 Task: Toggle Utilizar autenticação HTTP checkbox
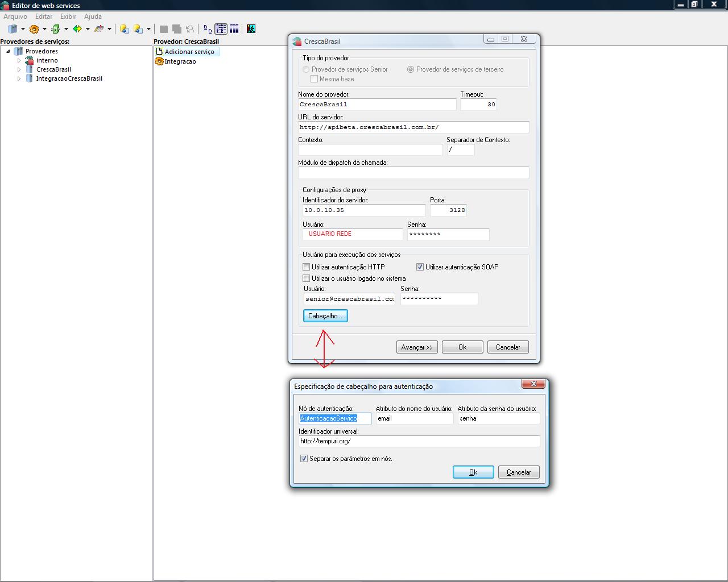pyautogui.click(x=307, y=267)
